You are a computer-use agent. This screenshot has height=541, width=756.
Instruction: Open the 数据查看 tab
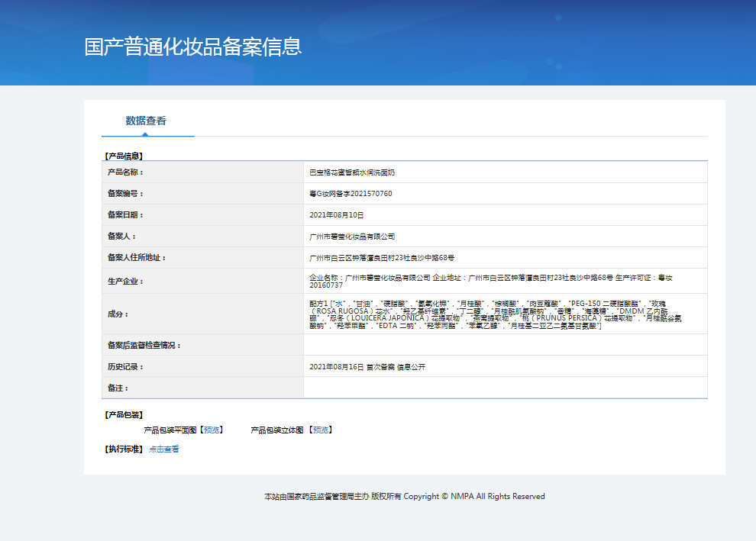146,121
